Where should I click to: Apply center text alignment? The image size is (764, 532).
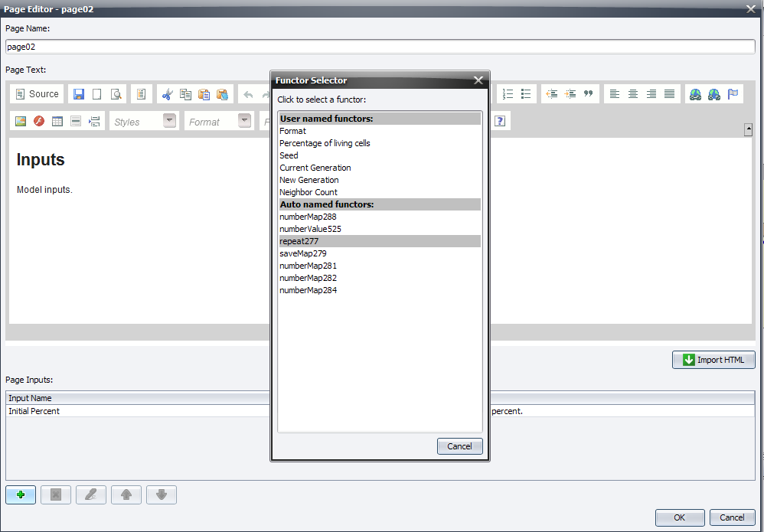coord(632,93)
